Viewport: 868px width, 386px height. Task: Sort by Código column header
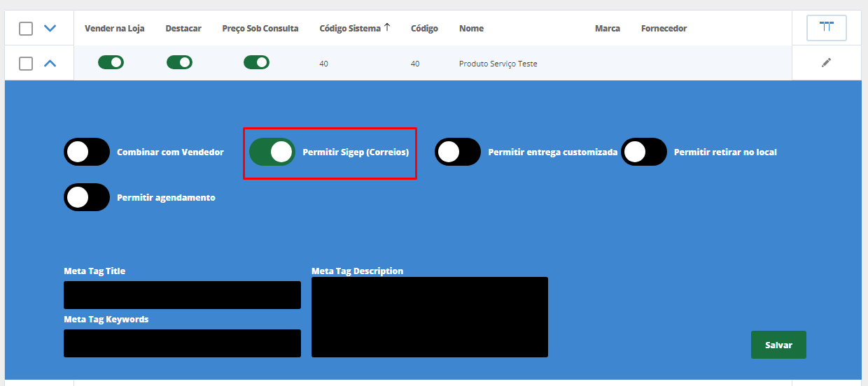coord(424,29)
